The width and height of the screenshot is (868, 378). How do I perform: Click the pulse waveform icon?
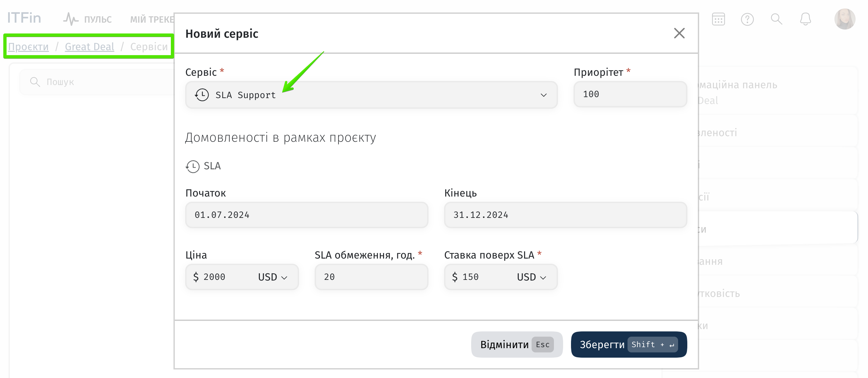click(x=70, y=19)
